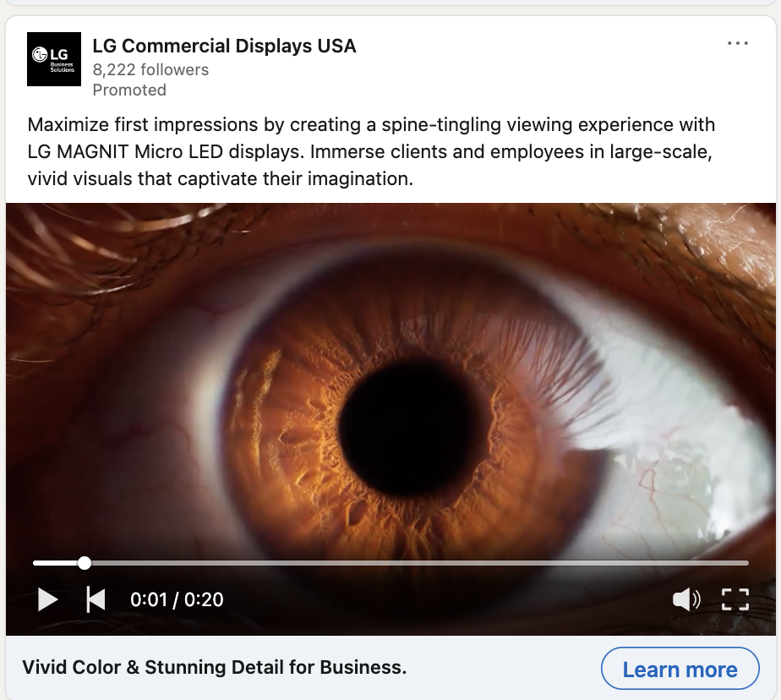Click the eye video frame
The width and height of the screenshot is (781, 700).
390,379
